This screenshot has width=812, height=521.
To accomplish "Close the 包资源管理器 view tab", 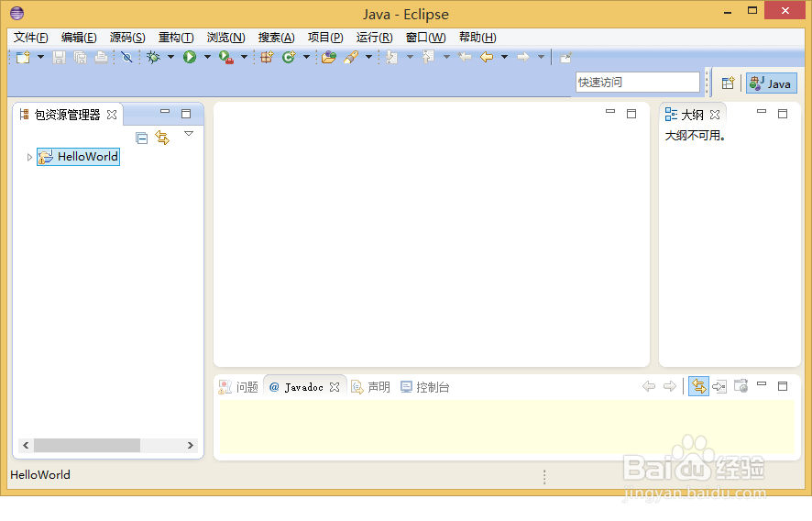I will tap(112, 115).
